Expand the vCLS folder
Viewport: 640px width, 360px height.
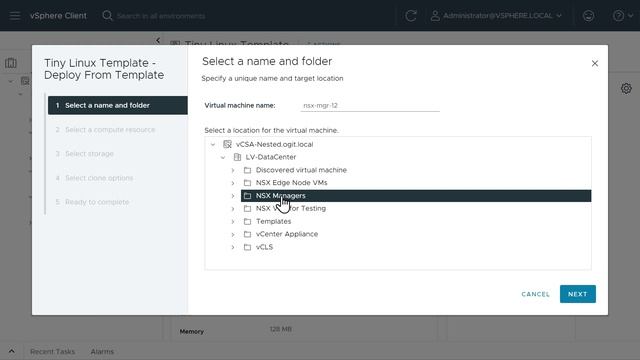click(x=233, y=247)
